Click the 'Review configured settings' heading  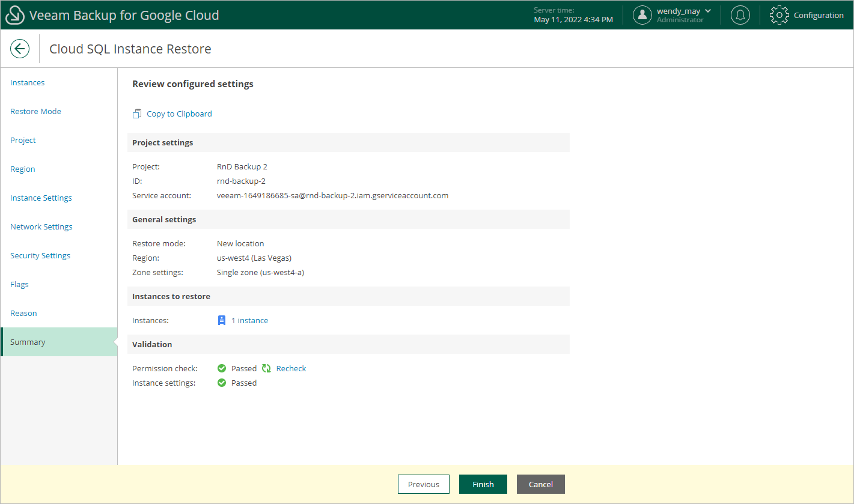(x=193, y=84)
